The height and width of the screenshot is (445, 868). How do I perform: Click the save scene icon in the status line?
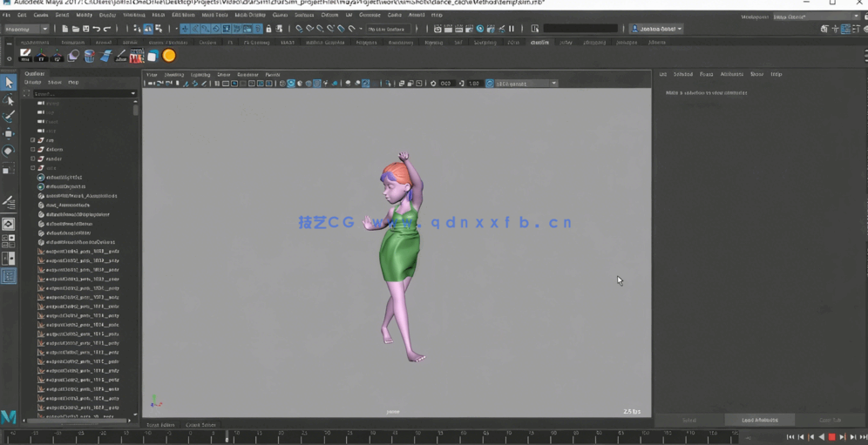85,29
